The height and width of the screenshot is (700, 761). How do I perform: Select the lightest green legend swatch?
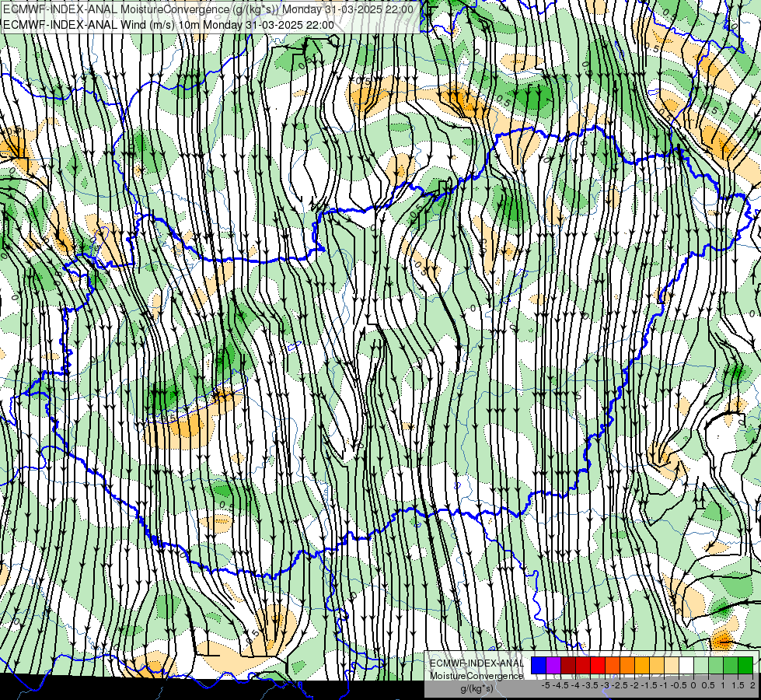coord(701,665)
